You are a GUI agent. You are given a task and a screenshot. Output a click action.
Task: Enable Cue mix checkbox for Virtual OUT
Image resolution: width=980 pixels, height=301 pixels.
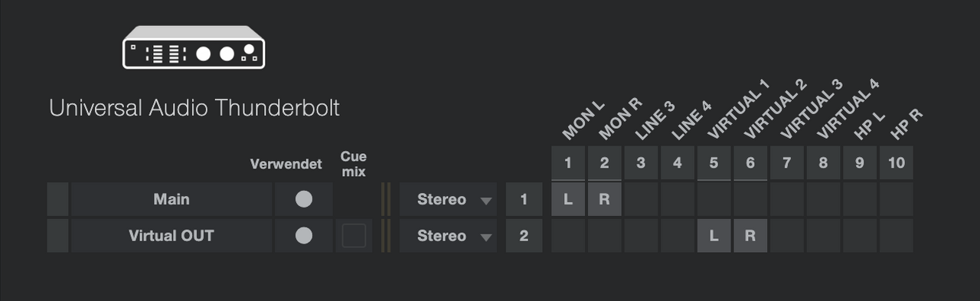click(x=354, y=236)
